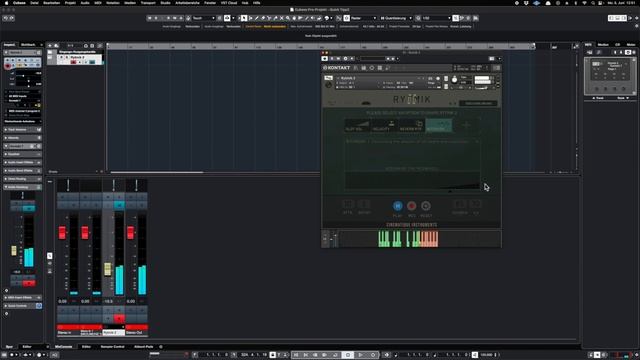
Task: Click the Rytmik RESET button
Action: (x=426, y=206)
